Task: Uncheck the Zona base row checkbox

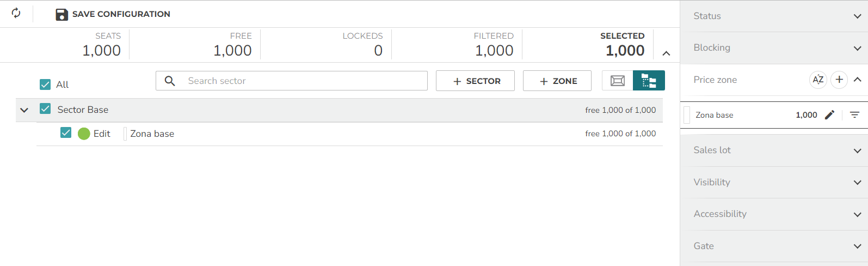Action: [66, 132]
